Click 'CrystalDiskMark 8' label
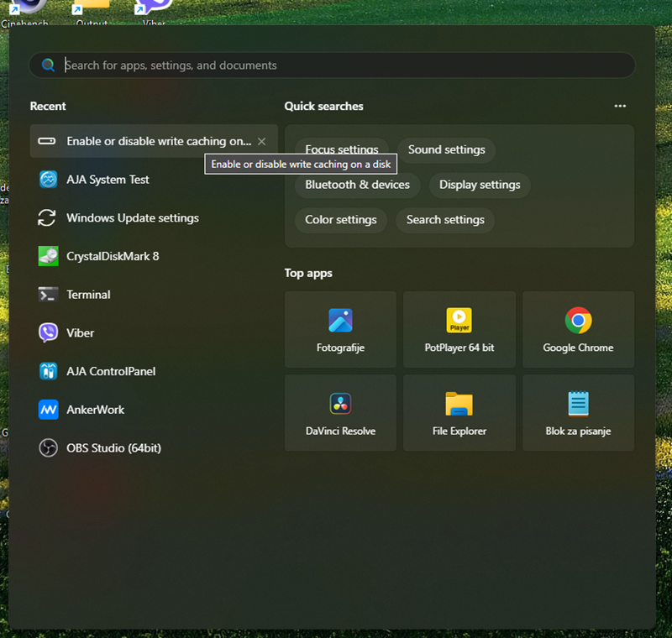The image size is (672, 638). coord(113,256)
